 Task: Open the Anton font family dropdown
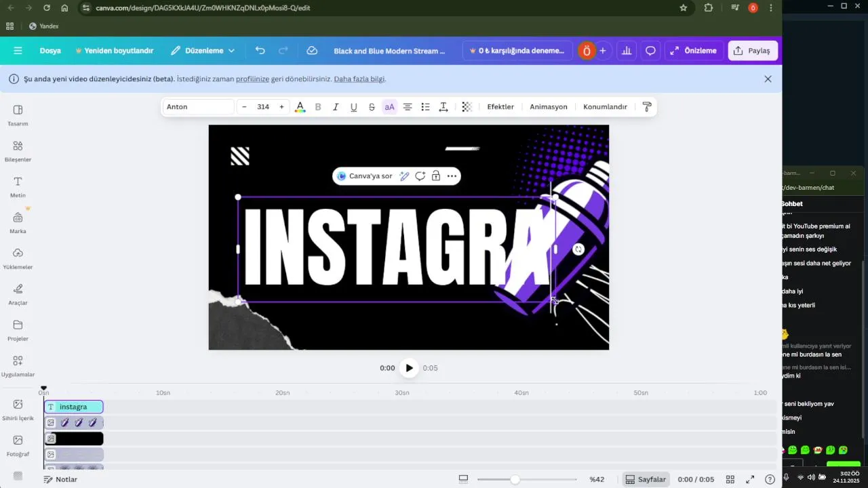pyautogui.click(x=198, y=107)
